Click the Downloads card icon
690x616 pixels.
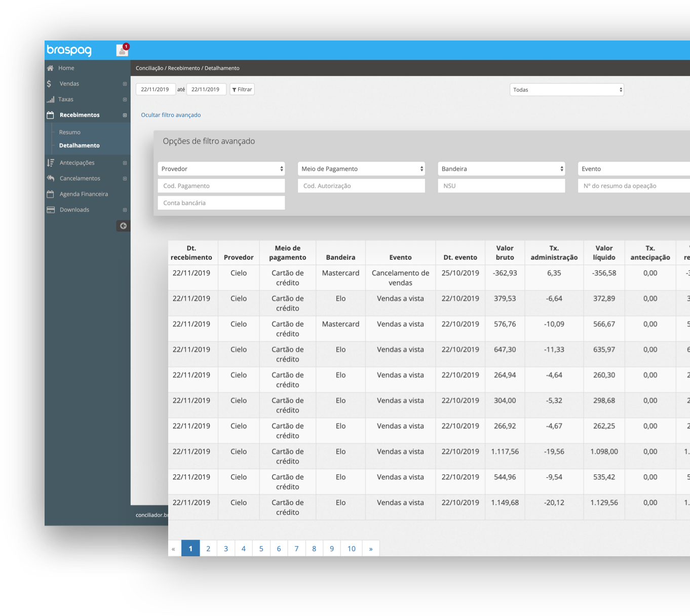click(51, 210)
